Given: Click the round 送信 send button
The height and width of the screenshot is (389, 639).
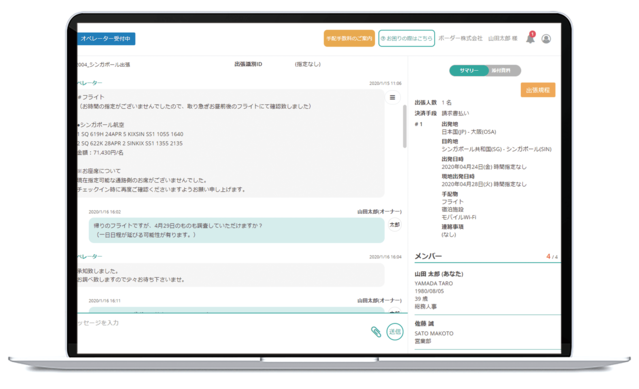Looking at the screenshot, I should click(394, 332).
